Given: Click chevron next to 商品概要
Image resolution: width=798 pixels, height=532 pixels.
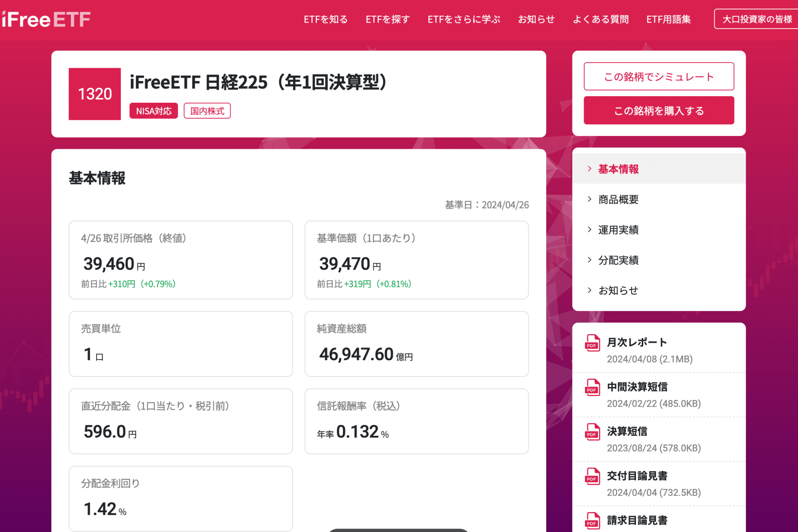Looking at the screenshot, I should click(x=590, y=199).
